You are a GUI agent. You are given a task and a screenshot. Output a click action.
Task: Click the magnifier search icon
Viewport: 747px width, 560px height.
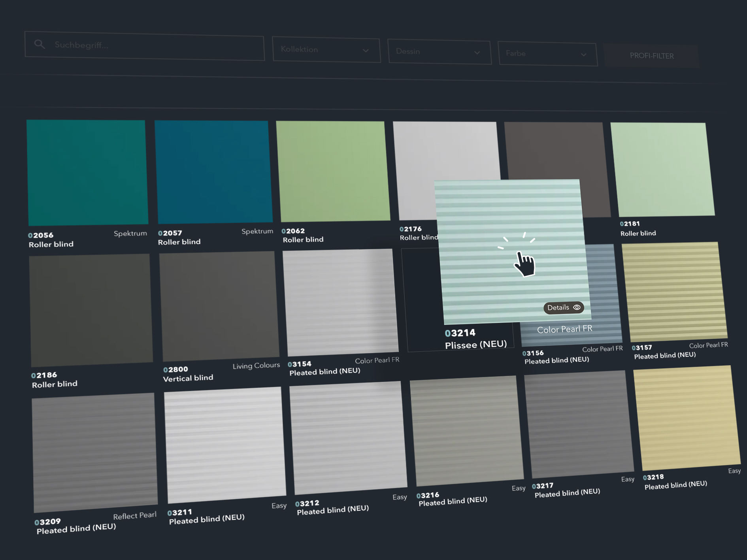(x=39, y=44)
